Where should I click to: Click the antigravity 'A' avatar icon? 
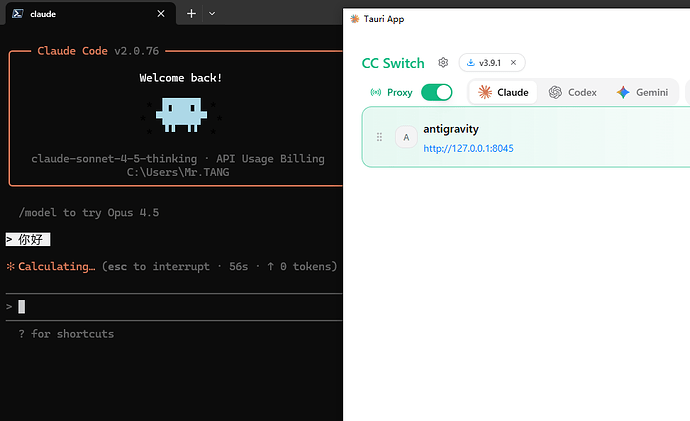tap(406, 137)
